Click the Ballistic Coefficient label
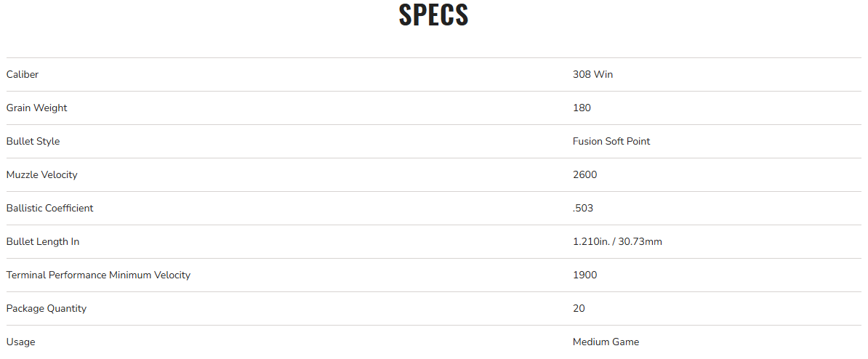This screenshot has width=868, height=359. [x=49, y=208]
